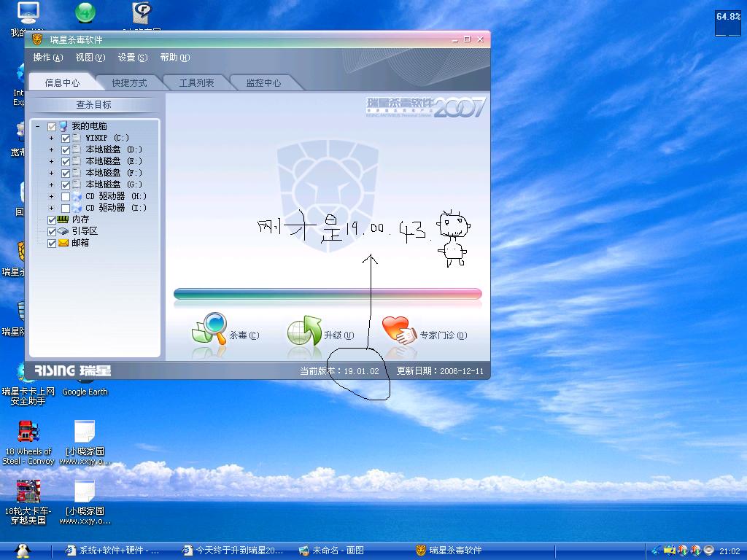Select the 信息中心 tab
The height and width of the screenshot is (560, 747).
62,83
